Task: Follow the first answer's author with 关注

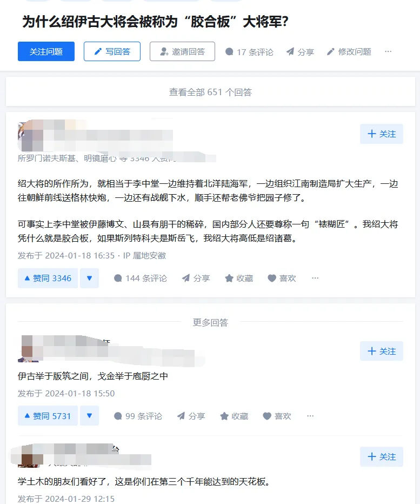Action: (x=382, y=134)
